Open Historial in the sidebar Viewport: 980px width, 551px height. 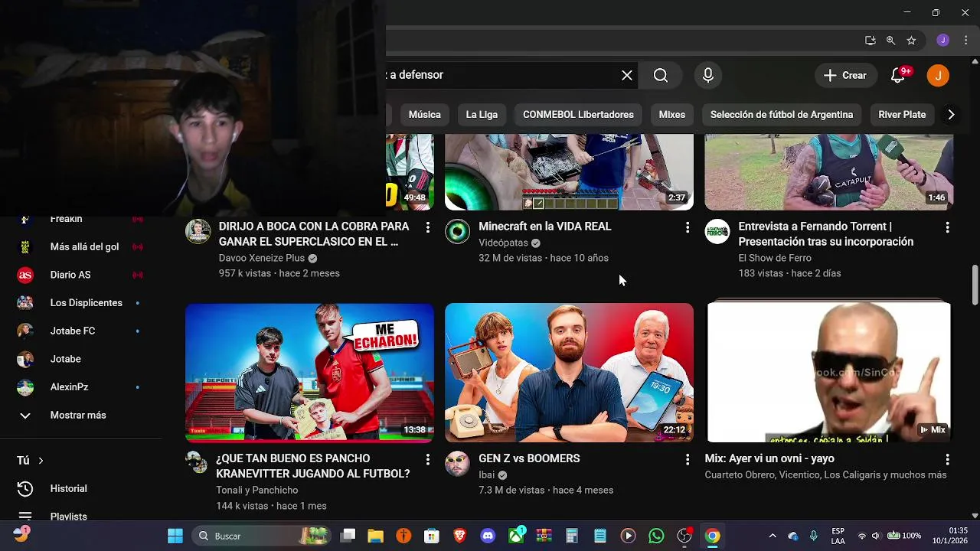(x=80, y=488)
